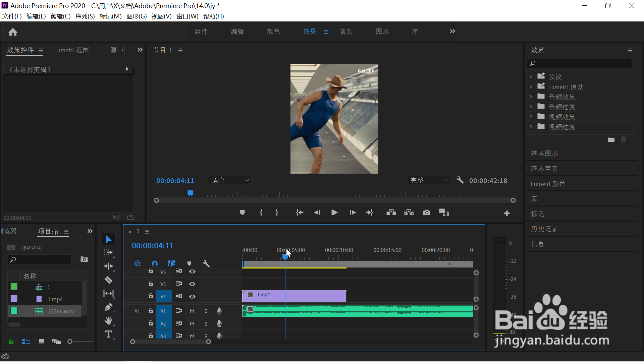Toggle timeline snapping magnet icon
Image resolution: width=644 pixels, height=362 pixels.
tap(155, 264)
